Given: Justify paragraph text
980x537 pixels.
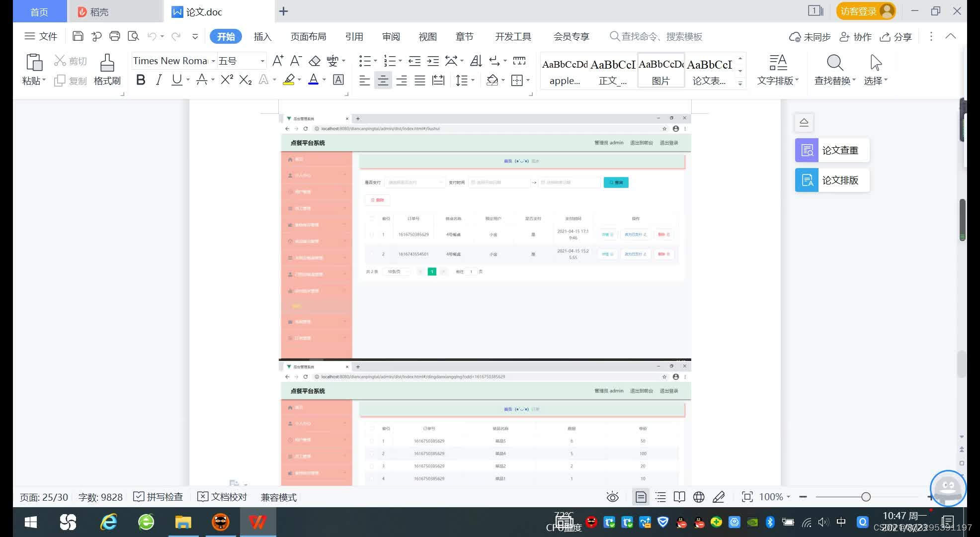Looking at the screenshot, I should 420,80.
